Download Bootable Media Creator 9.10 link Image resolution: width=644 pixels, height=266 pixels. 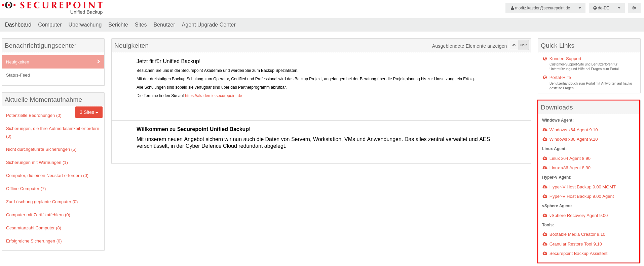[577, 234]
